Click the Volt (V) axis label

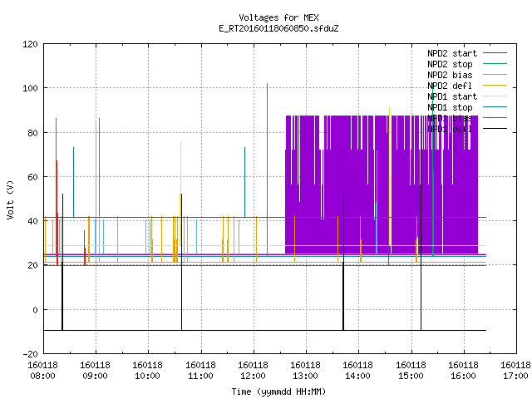10,199
